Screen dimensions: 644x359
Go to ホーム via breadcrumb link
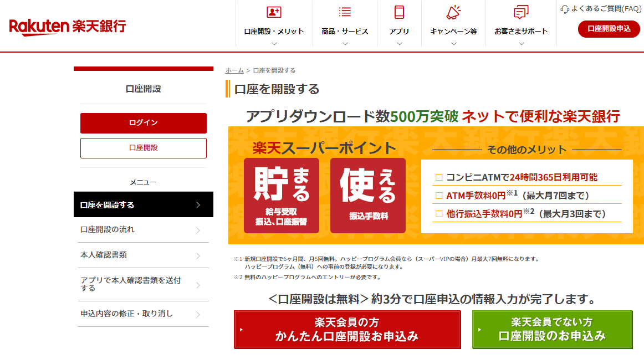tap(234, 71)
